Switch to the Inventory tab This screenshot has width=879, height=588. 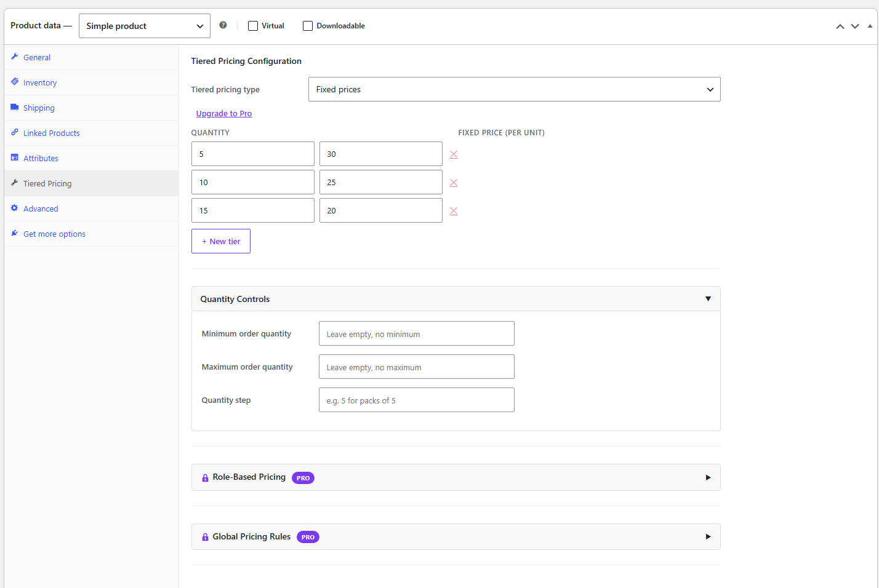[x=91, y=82]
